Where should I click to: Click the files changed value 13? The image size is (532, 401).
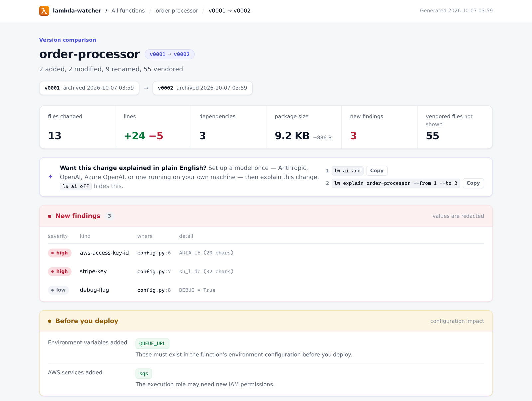(x=55, y=136)
